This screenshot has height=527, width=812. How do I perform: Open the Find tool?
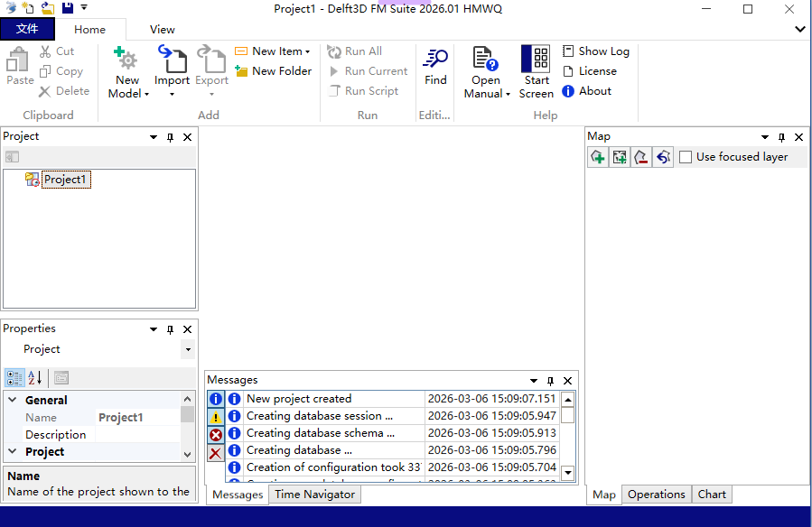[435, 60]
